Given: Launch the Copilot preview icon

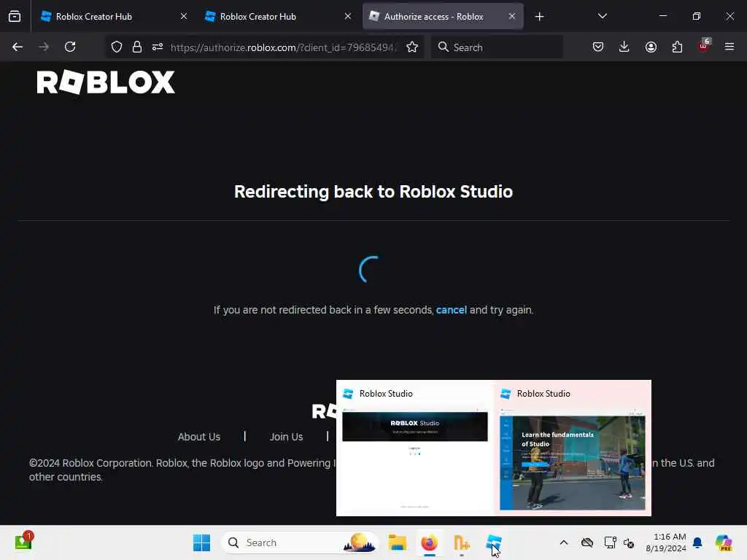Looking at the screenshot, I should pos(724,542).
